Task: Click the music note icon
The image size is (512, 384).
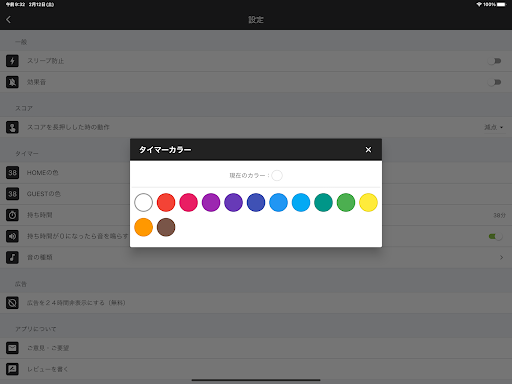Action: pyautogui.click(x=12, y=257)
